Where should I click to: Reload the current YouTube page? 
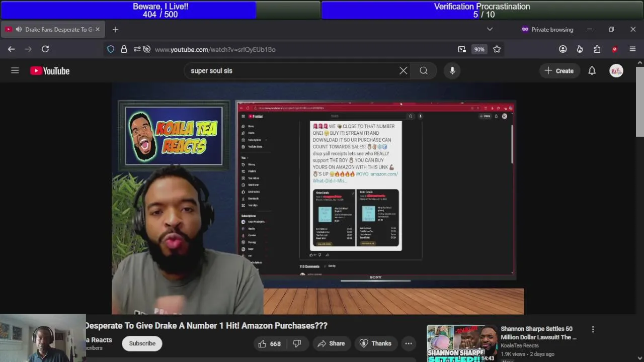coord(45,49)
